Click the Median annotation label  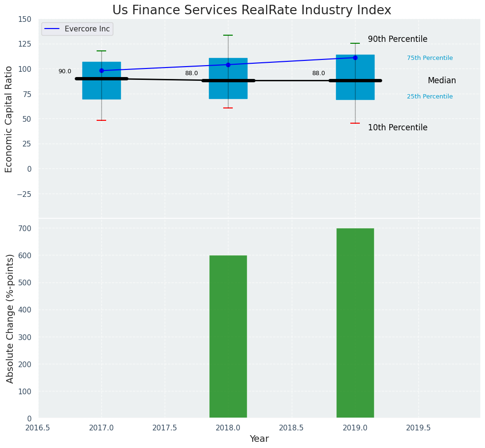coord(442,81)
